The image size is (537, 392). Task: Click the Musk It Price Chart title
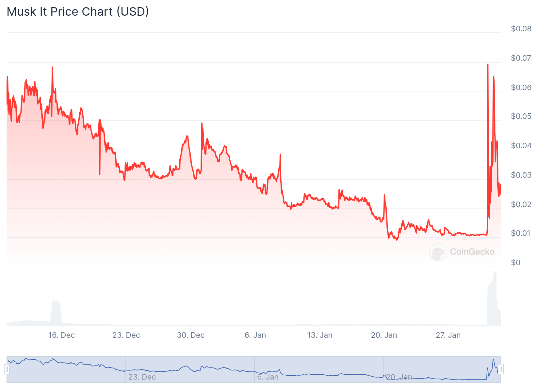click(x=78, y=12)
